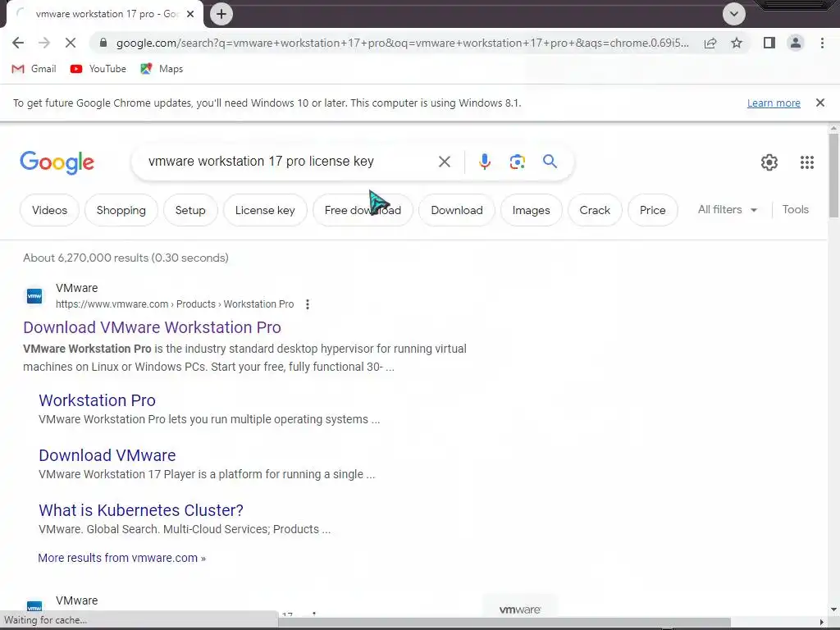Select the Setup filter chip
Screen dimensions: 840x630
[190, 210]
